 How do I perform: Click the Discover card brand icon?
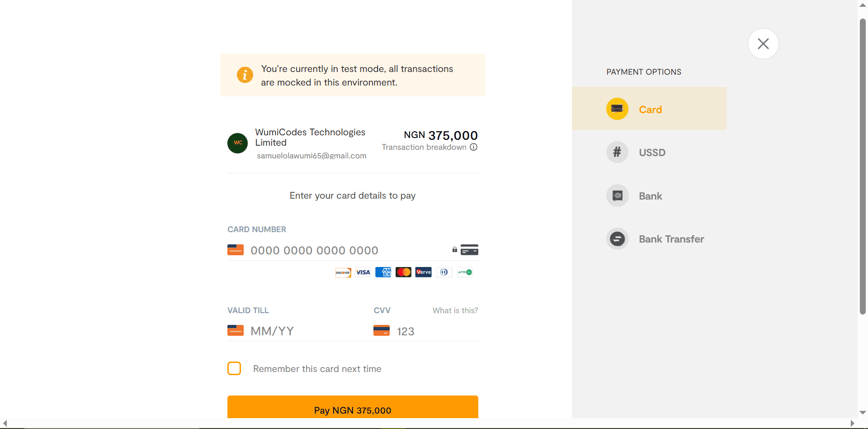(343, 272)
